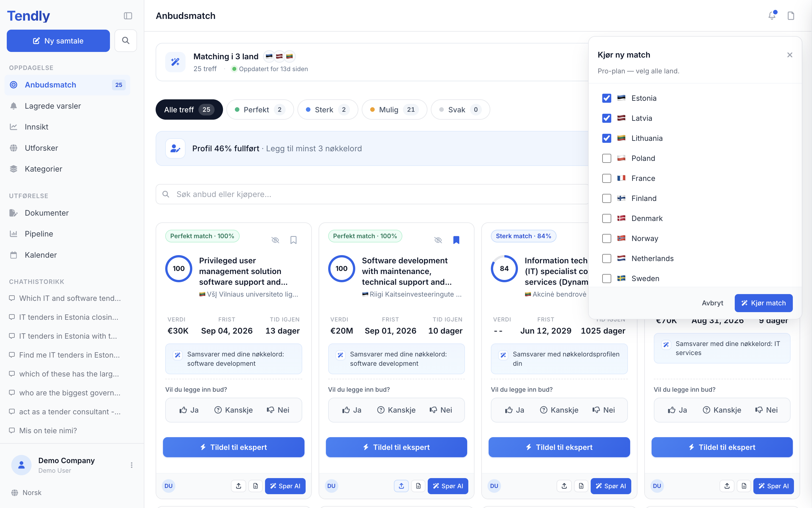
Task: Bookmark the Privileged user management tender
Action: [293, 240]
